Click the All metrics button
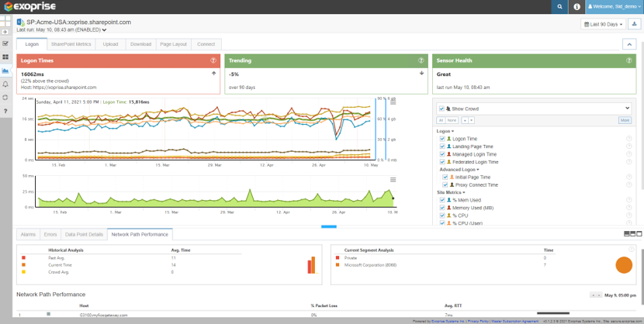Image resolution: width=644 pixels, height=324 pixels. (441, 120)
